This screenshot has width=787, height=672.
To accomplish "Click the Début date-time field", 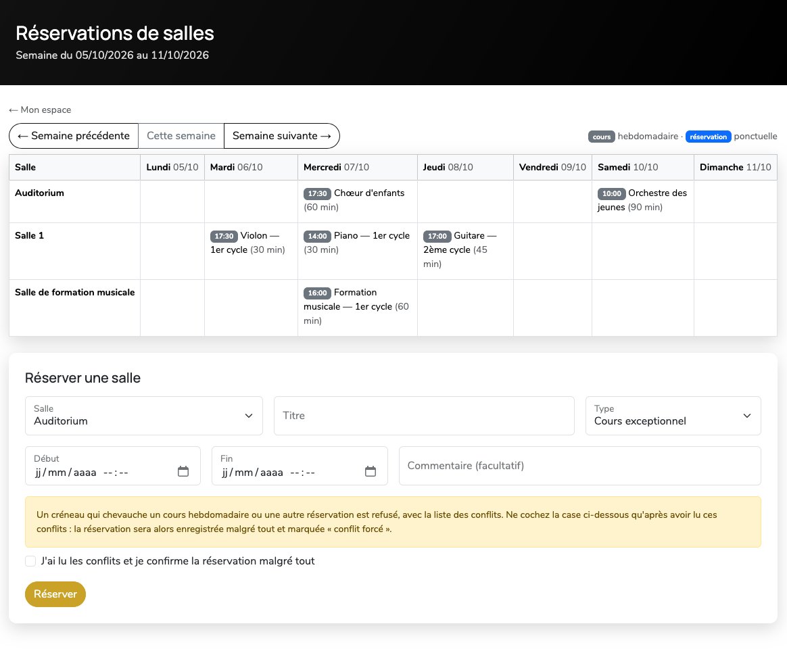I will (113, 466).
